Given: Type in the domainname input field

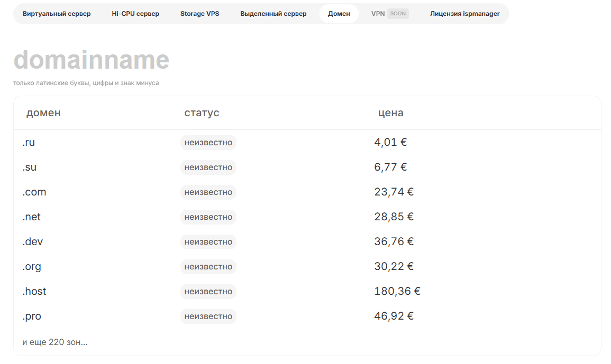Looking at the screenshot, I should coord(159,60).
